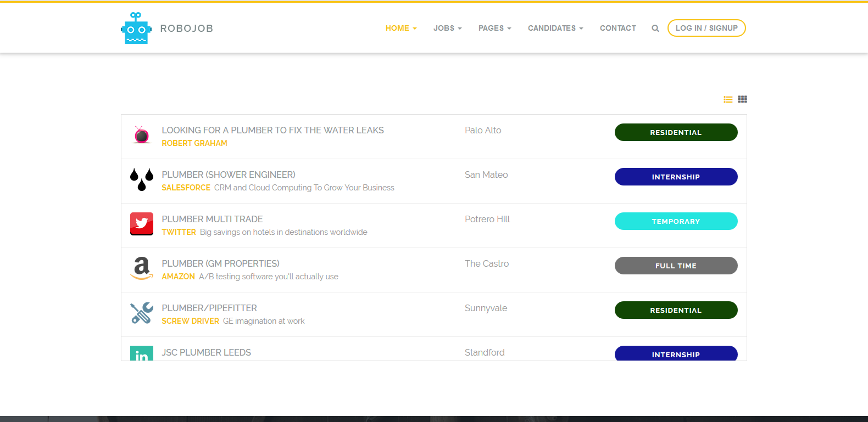Screen dimensions: 868x422
Task: Click the cyan Temporary job type badge
Action: [676, 221]
